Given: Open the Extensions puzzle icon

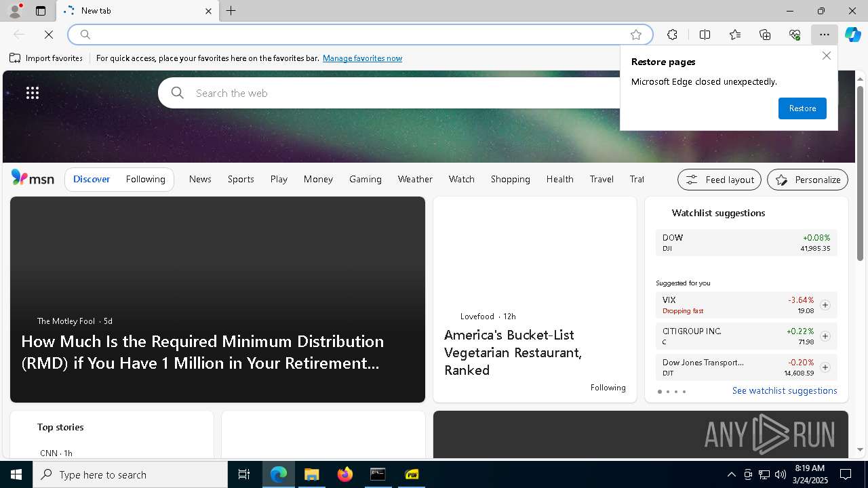Looking at the screenshot, I should pos(672,35).
